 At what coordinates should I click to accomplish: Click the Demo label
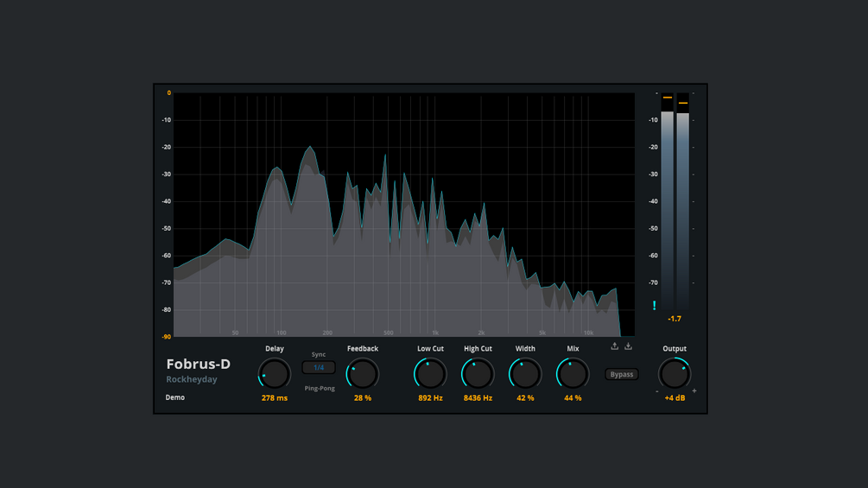coord(175,397)
